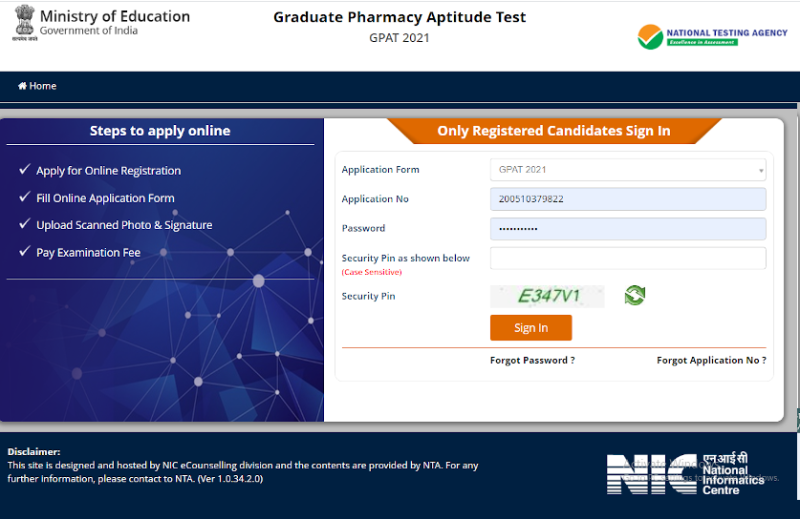Click the refresh security pin icon
800x519 pixels.
tap(635, 295)
